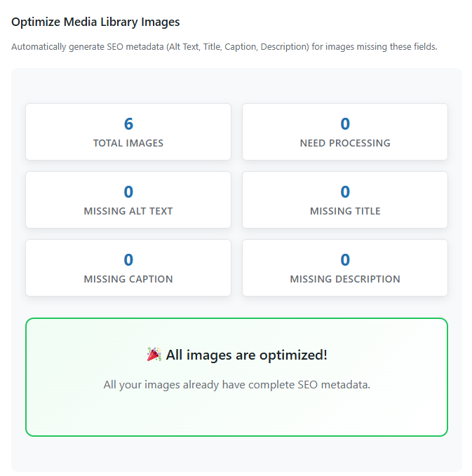Select the NEED PROCESSING label

click(x=345, y=143)
